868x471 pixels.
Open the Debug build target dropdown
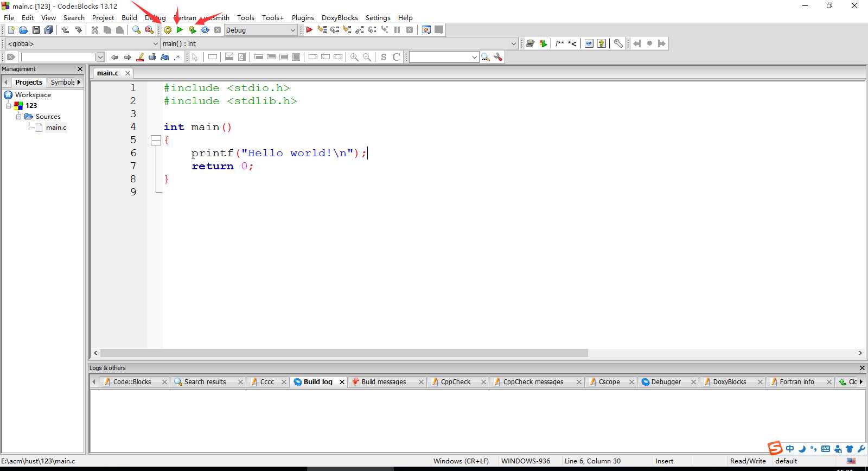click(x=292, y=30)
